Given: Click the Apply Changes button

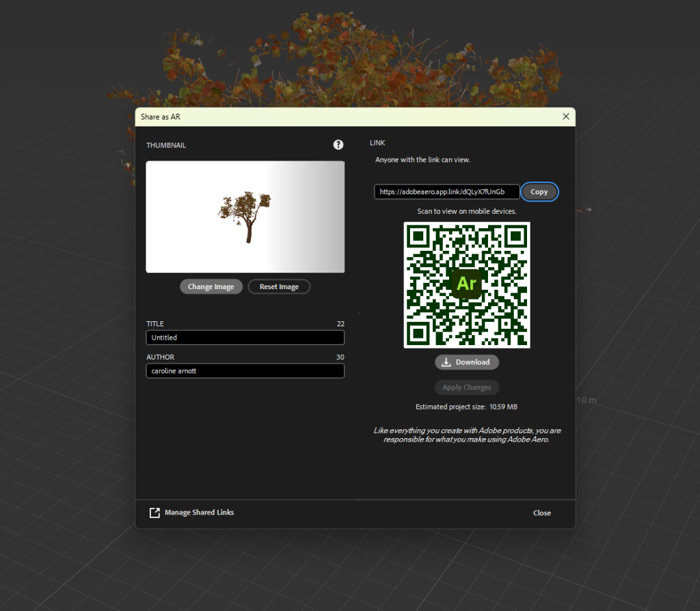Looking at the screenshot, I should [x=467, y=388].
